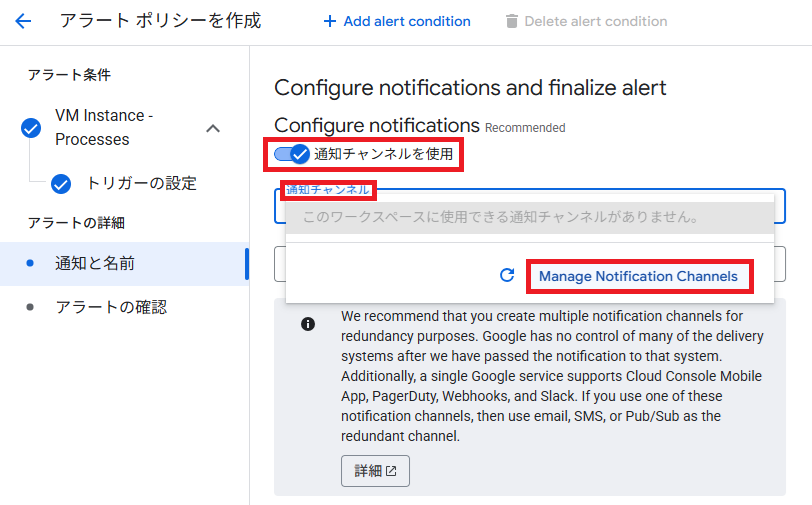
Task: Click the Add alert condition button
Action: tap(397, 21)
